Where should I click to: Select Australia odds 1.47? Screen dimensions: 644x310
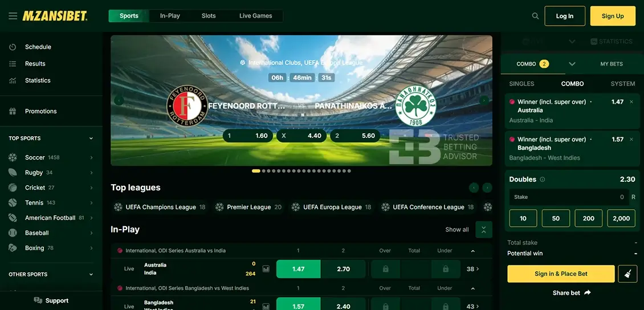(x=298, y=269)
